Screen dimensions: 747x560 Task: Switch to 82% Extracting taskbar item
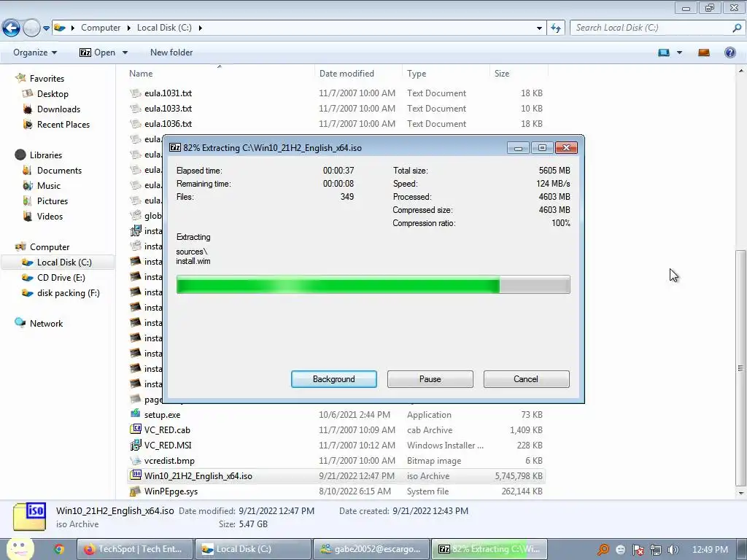point(489,549)
